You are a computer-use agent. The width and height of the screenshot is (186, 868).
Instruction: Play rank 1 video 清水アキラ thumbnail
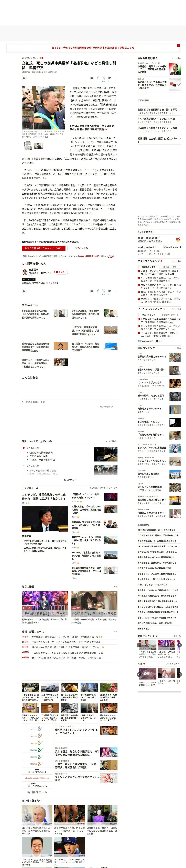pyautogui.click(x=148, y=645)
